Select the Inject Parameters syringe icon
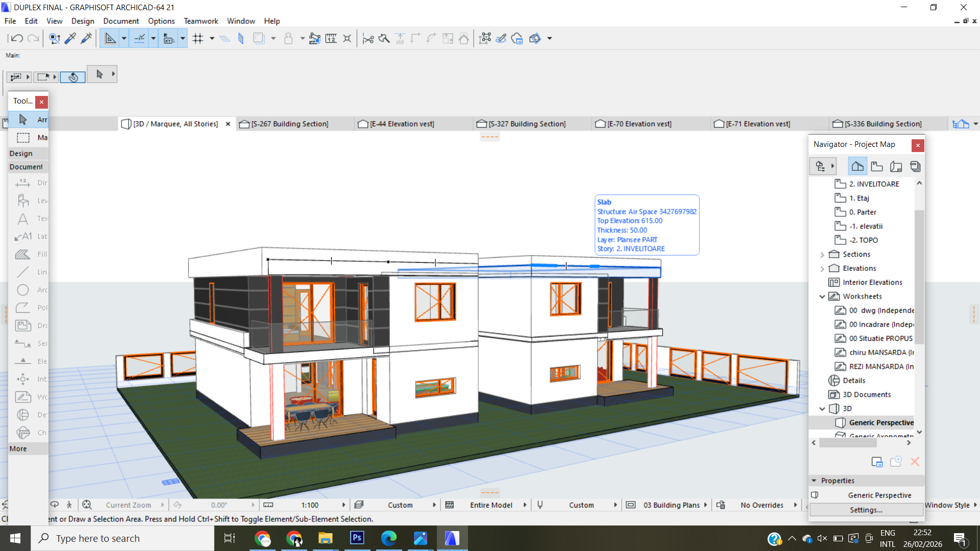 (x=86, y=38)
